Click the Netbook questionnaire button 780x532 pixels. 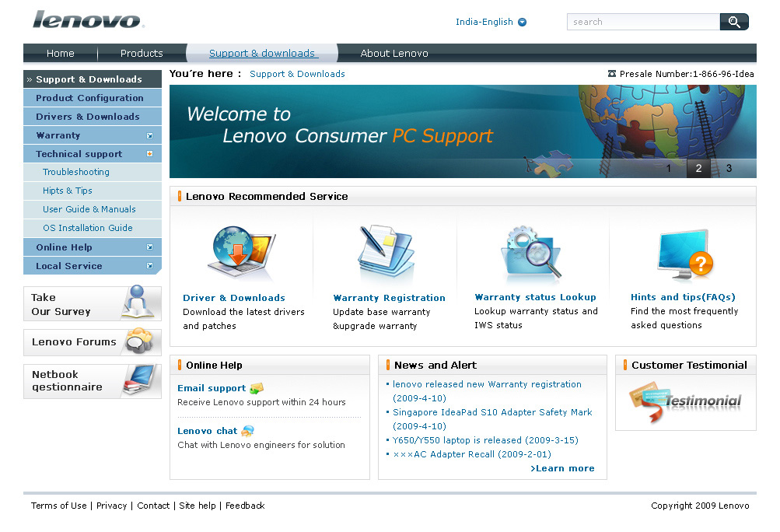93,381
